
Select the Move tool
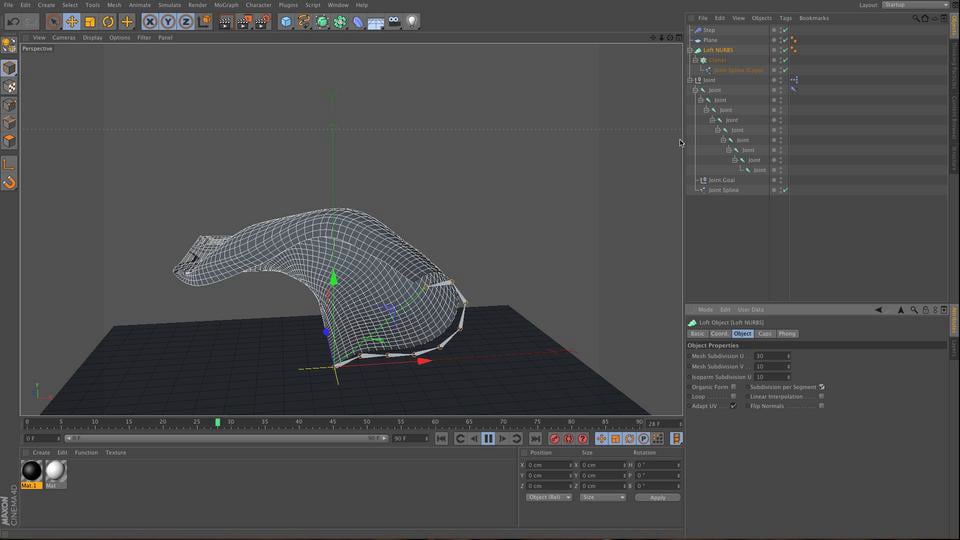pos(72,22)
